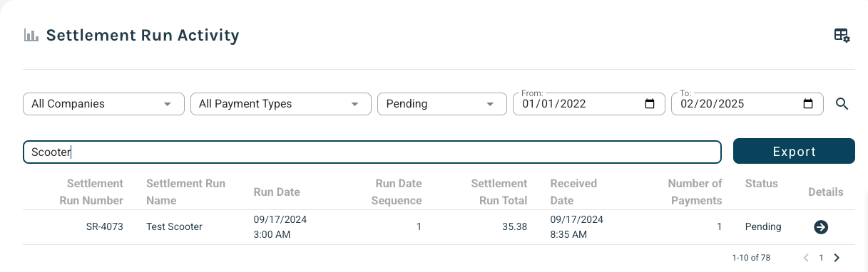Expand the All Payment Types dropdown

pyautogui.click(x=281, y=104)
